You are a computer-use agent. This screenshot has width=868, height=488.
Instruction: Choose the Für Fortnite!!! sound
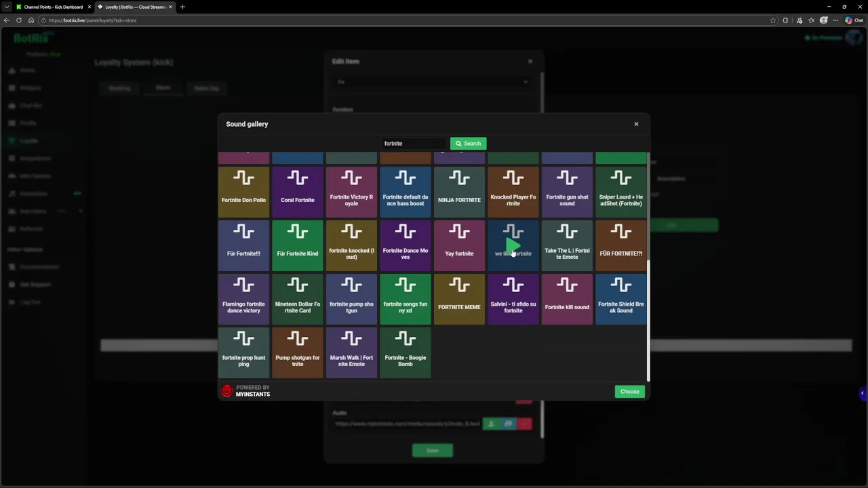[x=243, y=245]
